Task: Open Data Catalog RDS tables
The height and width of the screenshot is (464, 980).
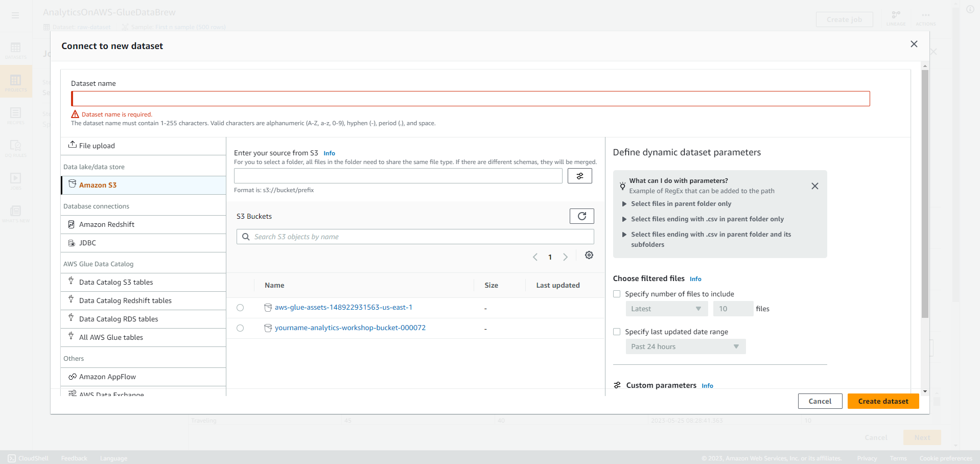Action: pyautogui.click(x=143, y=319)
